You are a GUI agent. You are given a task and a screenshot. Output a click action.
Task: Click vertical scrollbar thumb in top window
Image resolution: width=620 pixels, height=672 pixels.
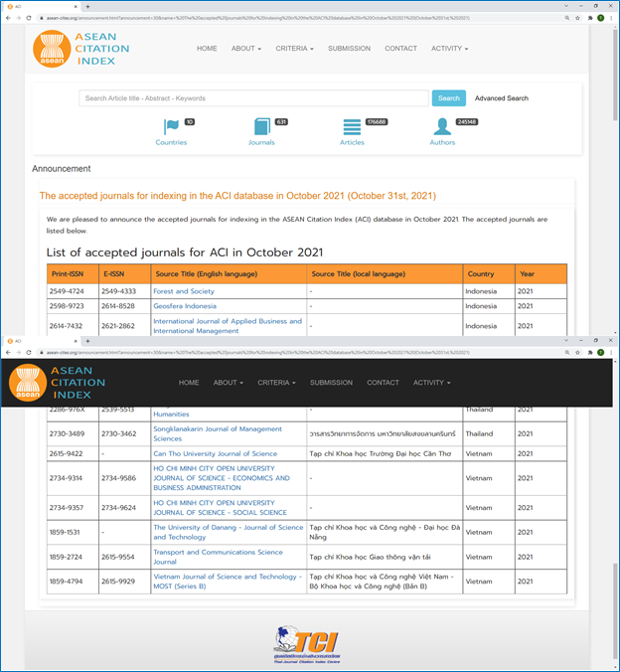click(616, 75)
